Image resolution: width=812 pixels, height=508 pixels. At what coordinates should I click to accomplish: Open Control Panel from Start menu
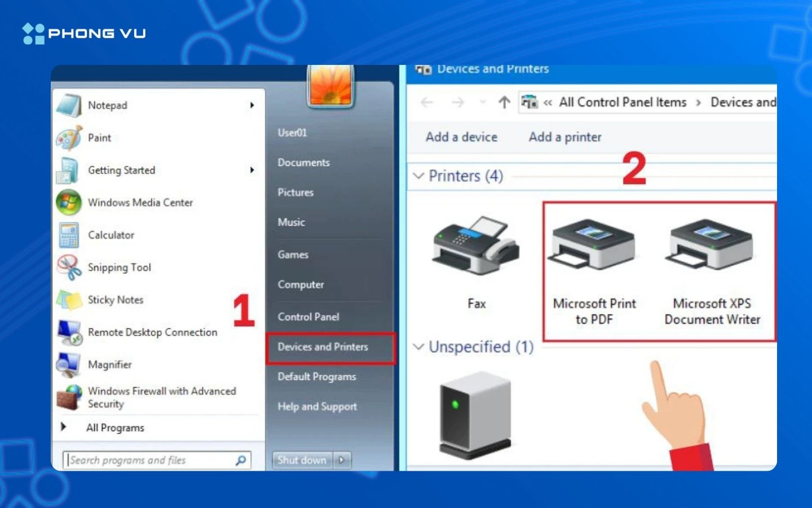(x=308, y=317)
